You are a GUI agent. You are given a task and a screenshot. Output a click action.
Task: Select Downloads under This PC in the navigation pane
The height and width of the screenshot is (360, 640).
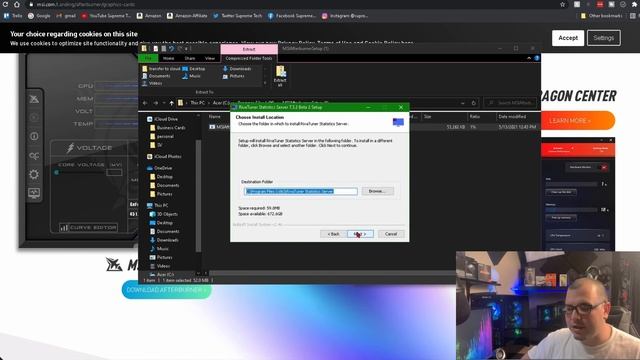click(x=164, y=240)
